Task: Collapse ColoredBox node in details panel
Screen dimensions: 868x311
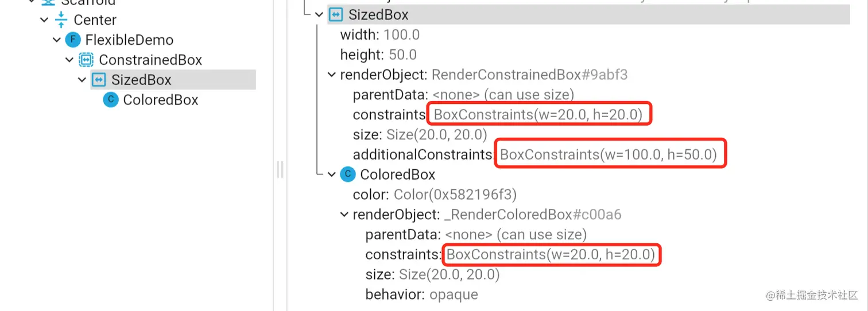Action: click(331, 174)
